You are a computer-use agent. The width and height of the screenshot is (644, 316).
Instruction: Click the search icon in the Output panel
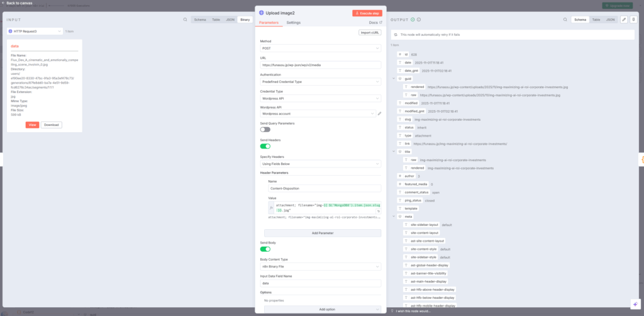(565, 20)
